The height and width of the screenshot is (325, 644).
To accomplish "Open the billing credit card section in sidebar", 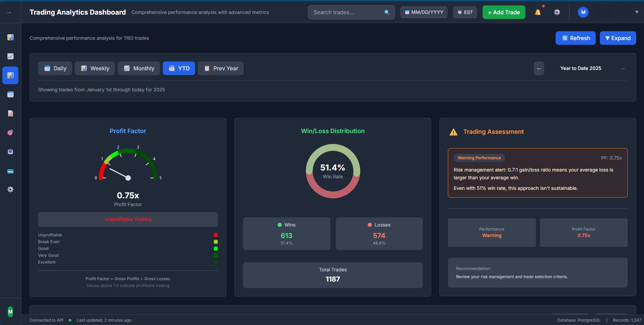I will 10,171.
